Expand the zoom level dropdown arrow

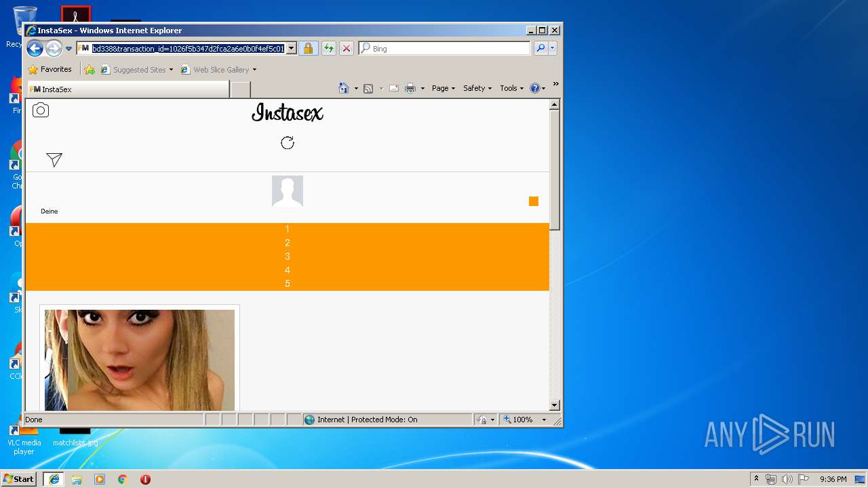point(544,420)
